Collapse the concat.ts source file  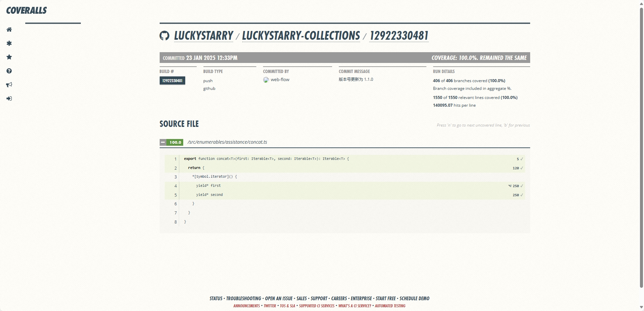click(163, 142)
